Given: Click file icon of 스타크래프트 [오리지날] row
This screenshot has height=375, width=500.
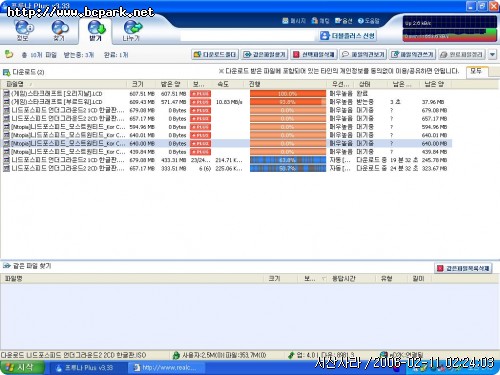Looking at the screenshot, I should pyautogui.click(x=6, y=94).
